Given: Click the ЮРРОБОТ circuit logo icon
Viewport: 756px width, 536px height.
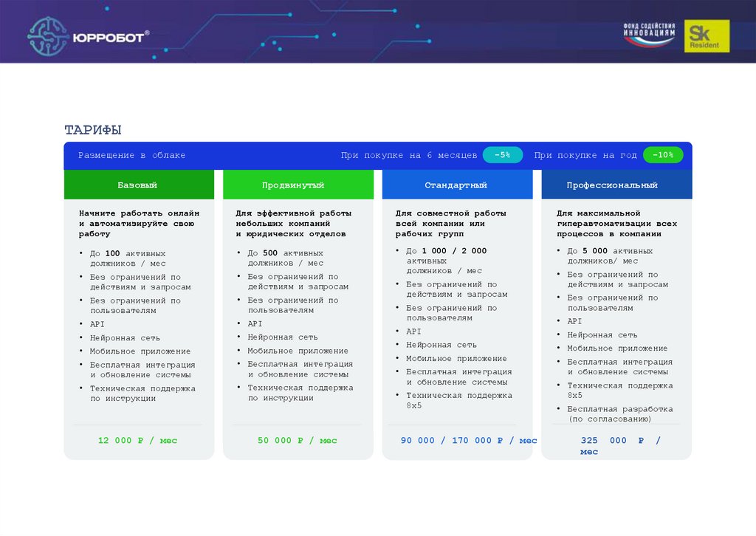Looking at the screenshot, I should point(48,36).
